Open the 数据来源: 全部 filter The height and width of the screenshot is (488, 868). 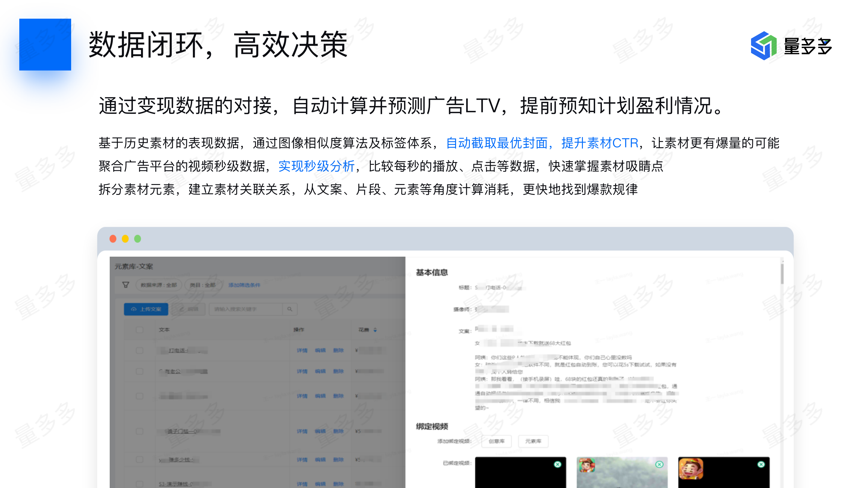pos(159,285)
